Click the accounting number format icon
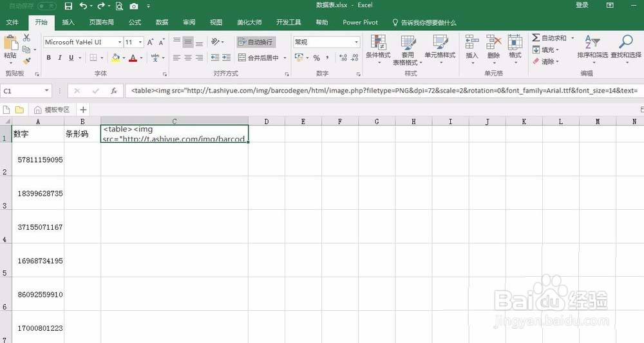 click(x=299, y=58)
